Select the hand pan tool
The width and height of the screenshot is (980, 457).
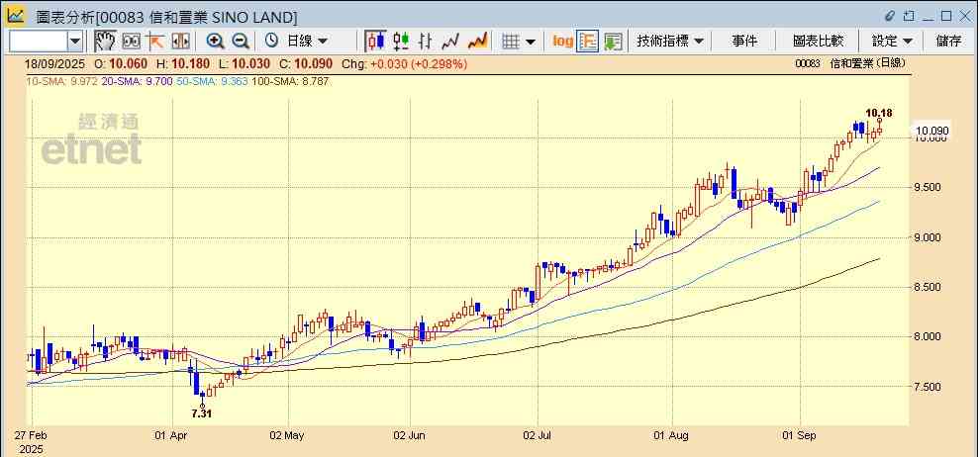coord(105,42)
